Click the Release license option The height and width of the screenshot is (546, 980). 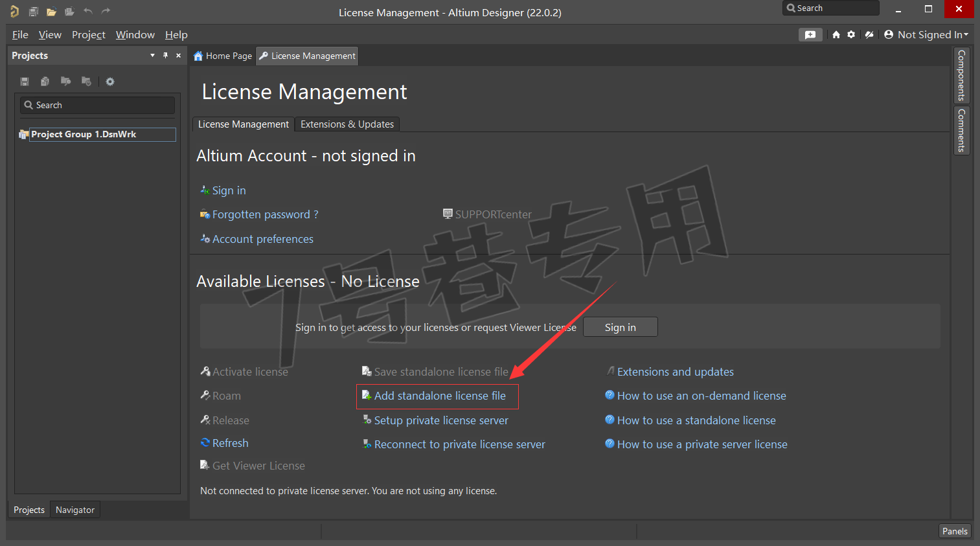231,420
